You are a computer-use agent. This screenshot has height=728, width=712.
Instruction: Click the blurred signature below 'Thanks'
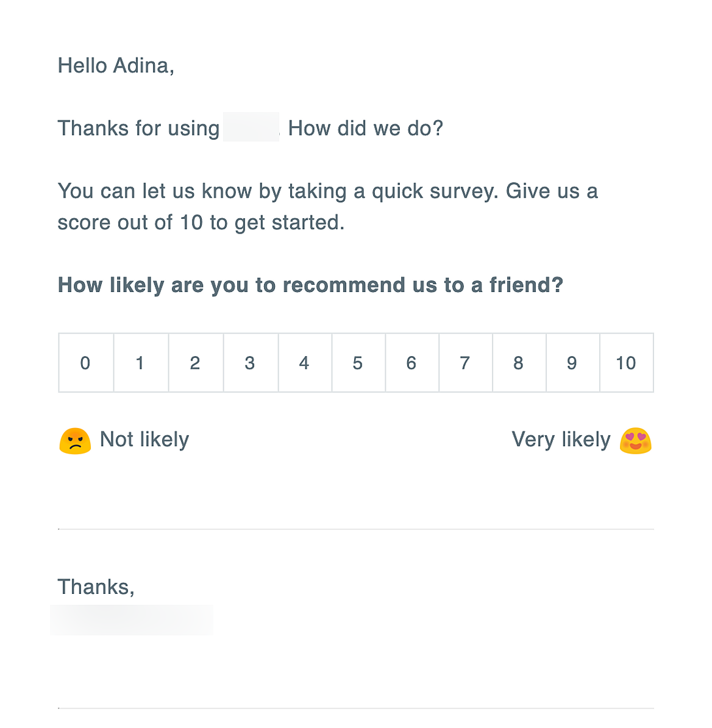pos(131,619)
